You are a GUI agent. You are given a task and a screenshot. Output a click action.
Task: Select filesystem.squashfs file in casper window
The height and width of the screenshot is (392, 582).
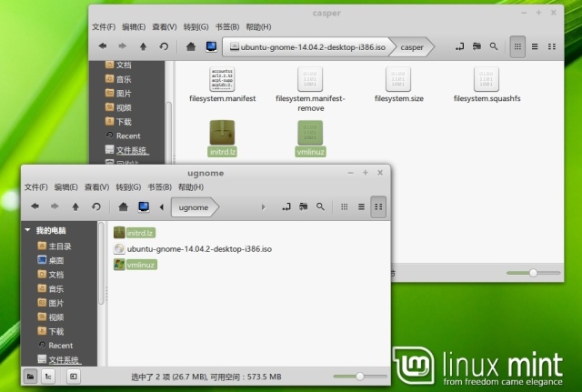(x=487, y=85)
